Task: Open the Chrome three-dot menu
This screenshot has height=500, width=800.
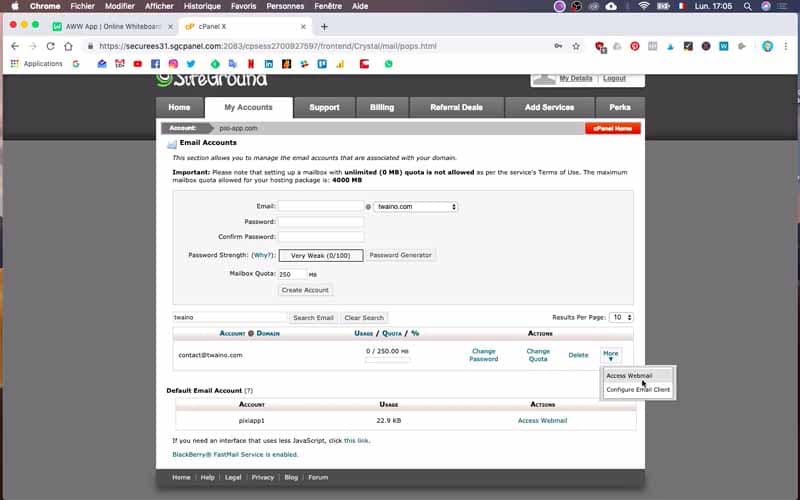Action: (x=786, y=46)
